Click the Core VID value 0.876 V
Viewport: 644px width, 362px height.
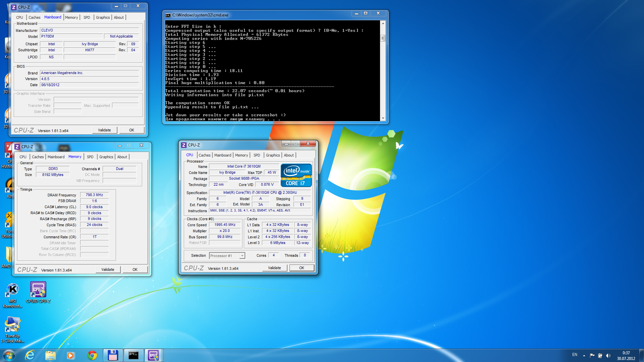pyautogui.click(x=267, y=184)
